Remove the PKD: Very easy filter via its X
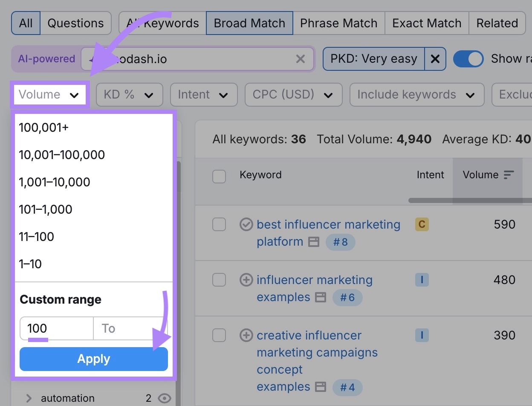The width and height of the screenshot is (532, 406). click(x=435, y=59)
